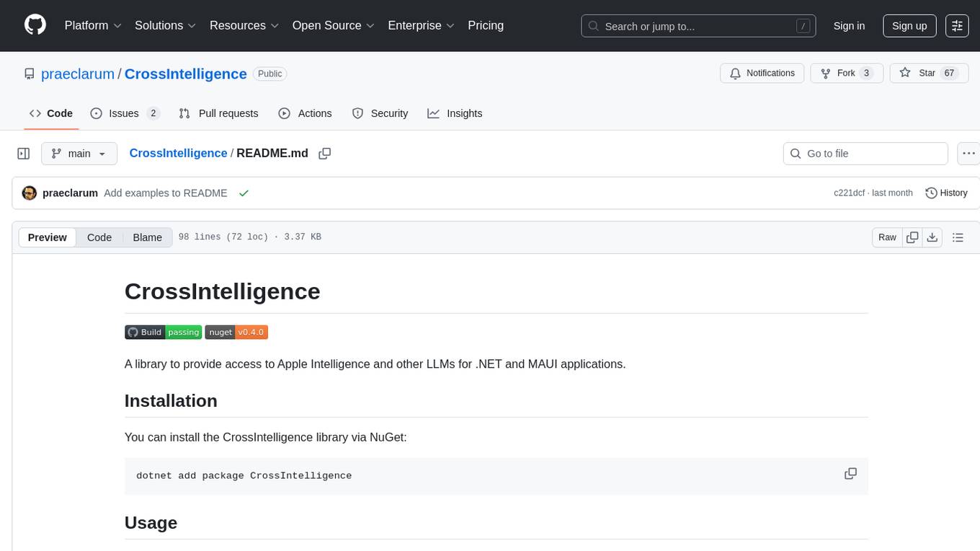Switch to the Pull requests tab
The image size is (980, 551).
[218, 113]
